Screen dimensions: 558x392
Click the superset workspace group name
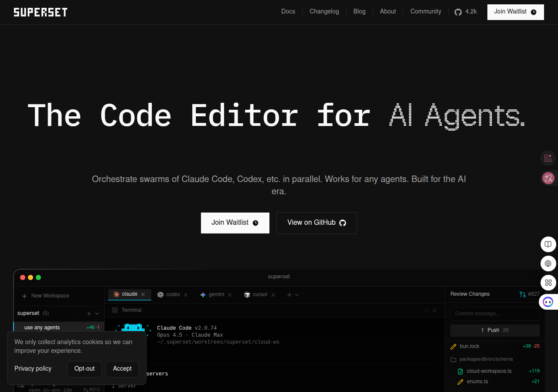point(28,314)
